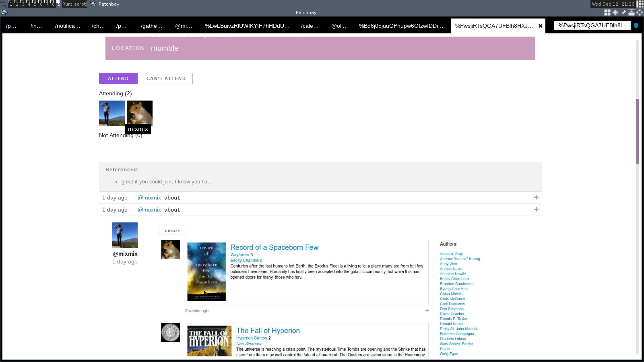This screenshot has height=362, width=644.
Task: Switch to the /ch… tab
Action: [x=98, y=26]
